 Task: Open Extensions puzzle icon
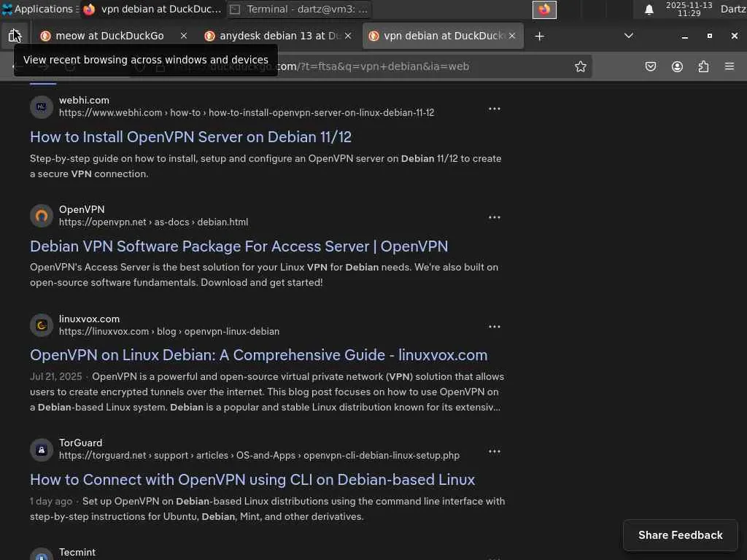pos(703,66)
